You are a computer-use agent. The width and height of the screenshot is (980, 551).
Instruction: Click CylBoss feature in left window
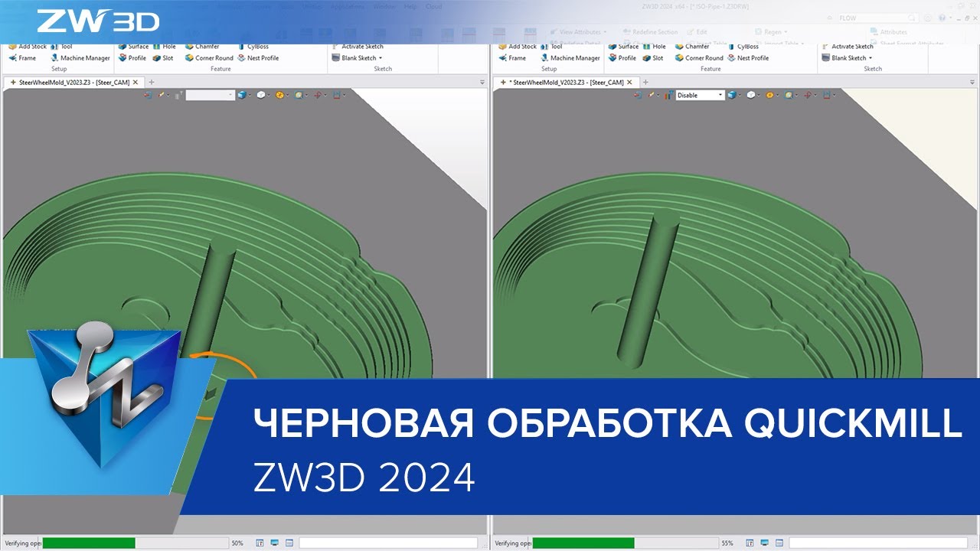pos(253,47)
